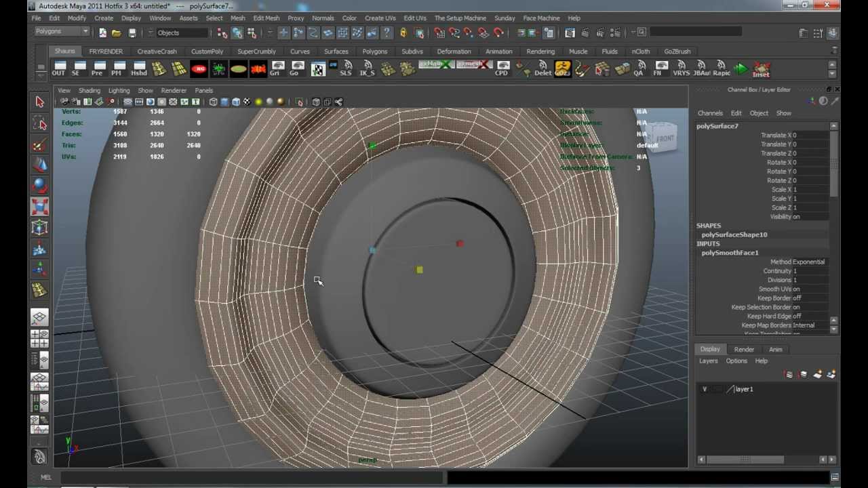Launch the SLS script shelf icon
The image size is (868, 488).
346,69
